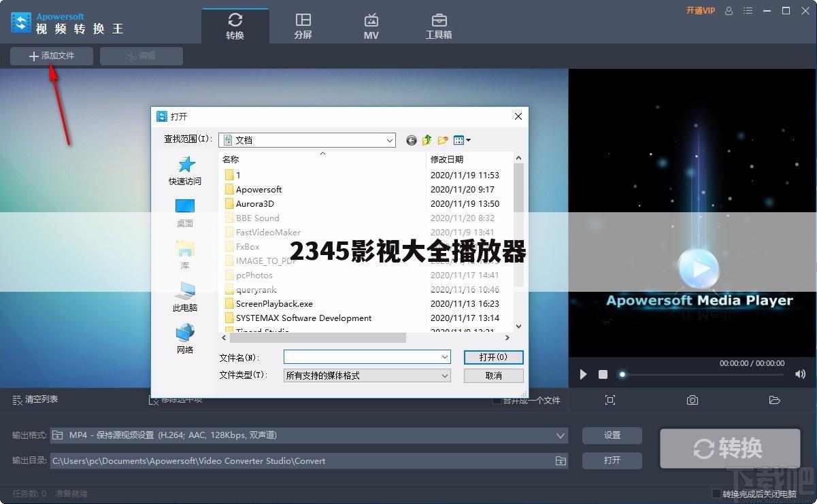The height and width of the screenshot is (504, 817).
Task: Take a snapshot with the camera icon
Action: (x=693, y=400)
